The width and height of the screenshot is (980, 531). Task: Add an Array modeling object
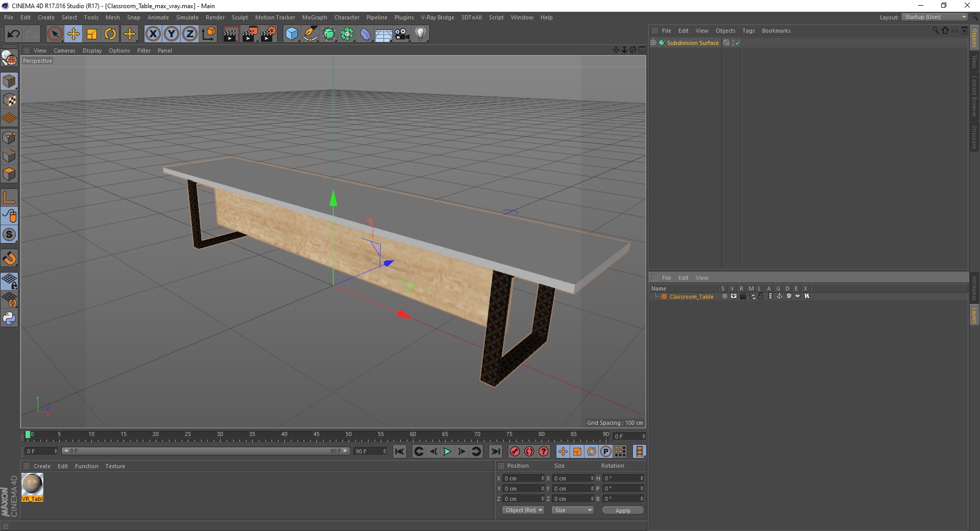click(347, 34)
